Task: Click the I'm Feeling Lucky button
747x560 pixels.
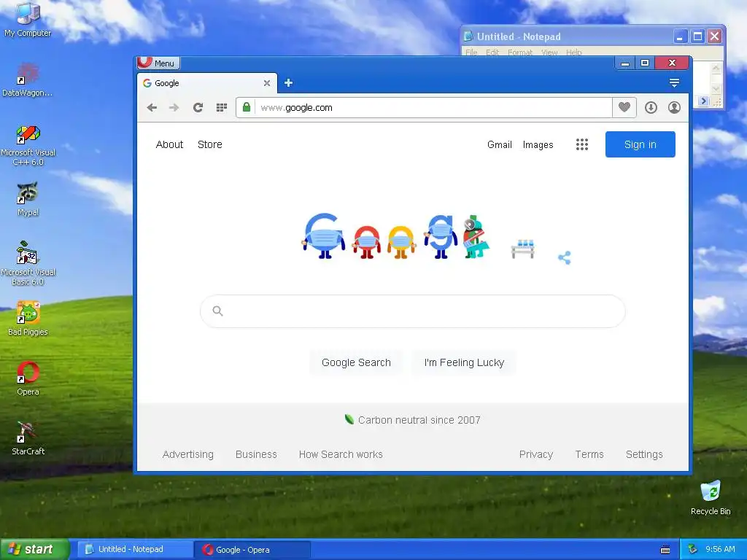Action: tap(464, 362)
